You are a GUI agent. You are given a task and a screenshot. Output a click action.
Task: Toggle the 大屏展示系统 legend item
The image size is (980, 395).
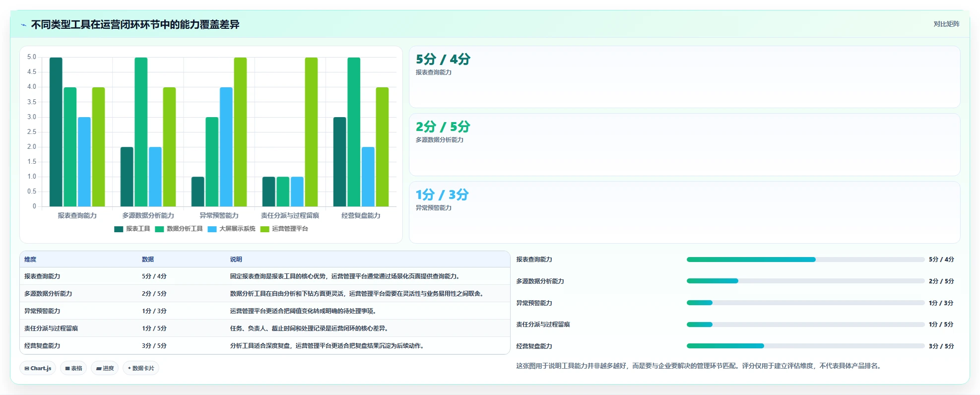coord(231,229)
